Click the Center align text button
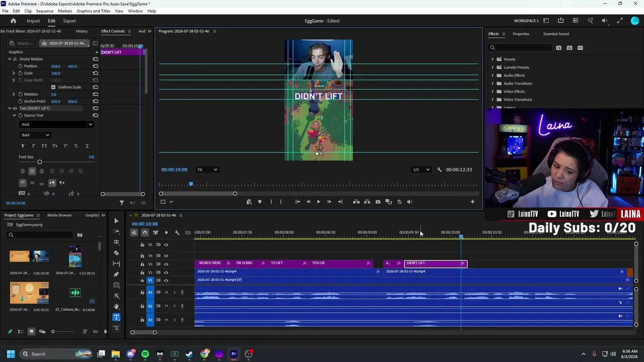This screenshot has height=362, width=644. tap(32, 171)
